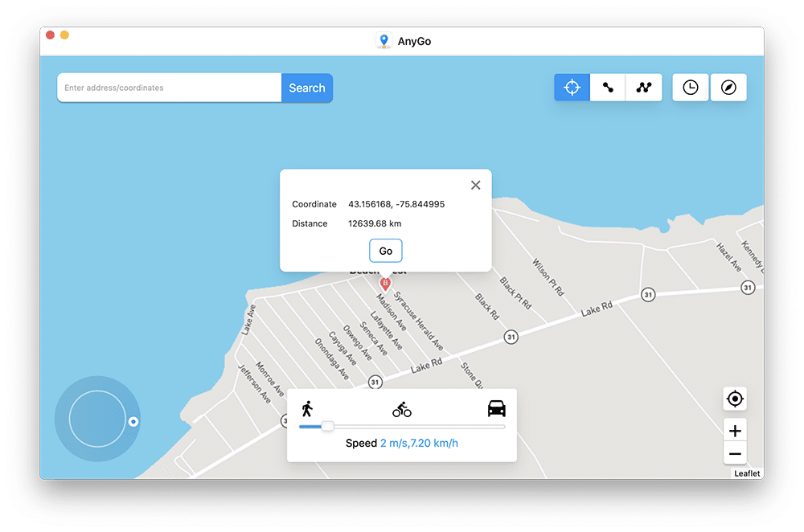
Task: Click the yellow window minimize button
Action: coord(64,35)
